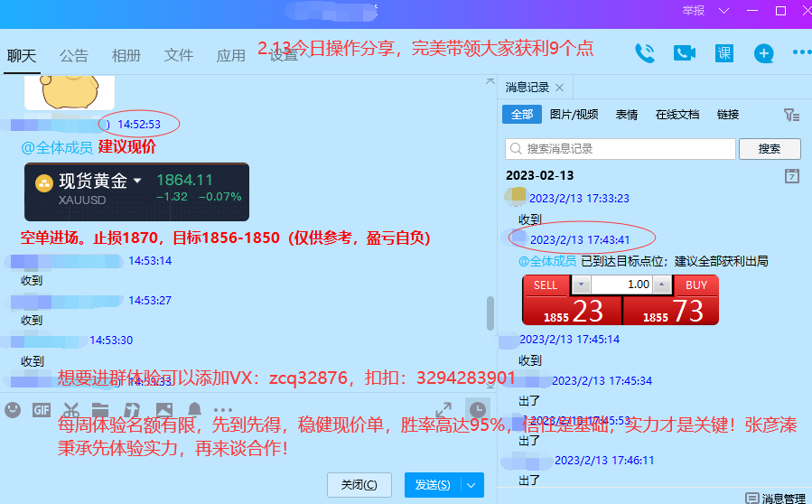Switch to the 聊天 tab

tap(22, 55)
